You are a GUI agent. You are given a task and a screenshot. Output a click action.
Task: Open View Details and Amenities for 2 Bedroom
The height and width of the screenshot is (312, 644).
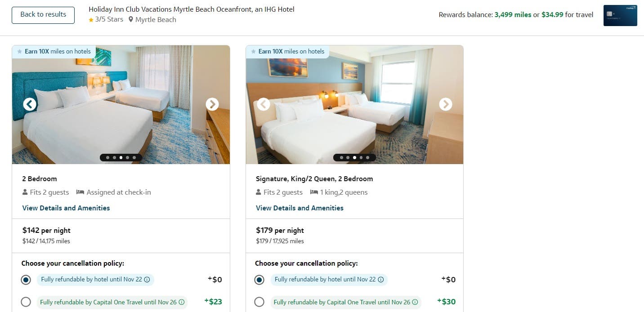pyautogui.click(x=66, y=208)
